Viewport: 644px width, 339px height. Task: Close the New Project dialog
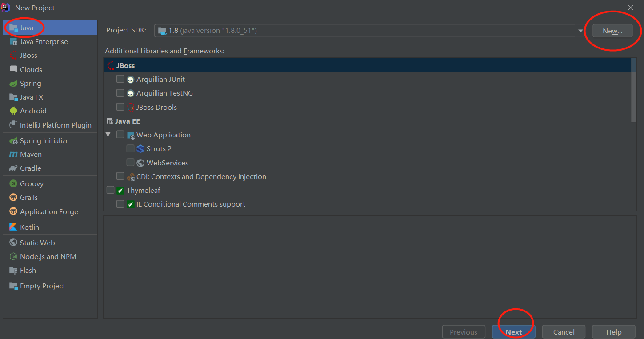point(631,8)
